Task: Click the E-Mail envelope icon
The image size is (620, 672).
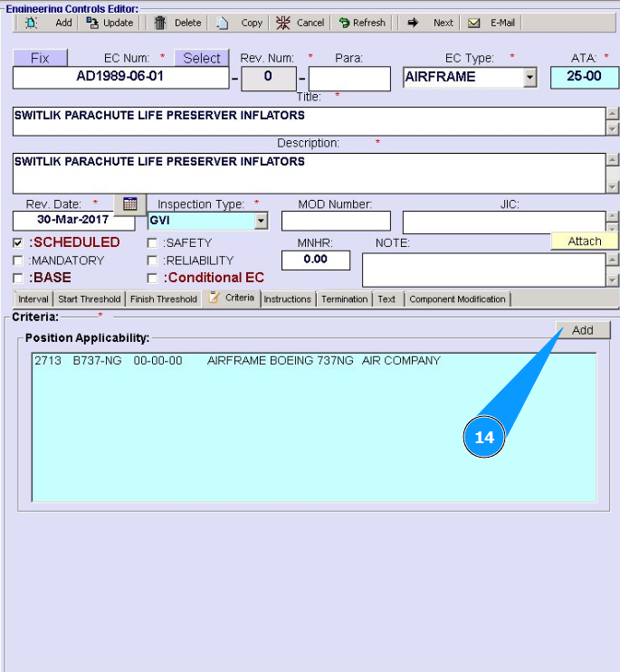Action: tap(473, 23)
